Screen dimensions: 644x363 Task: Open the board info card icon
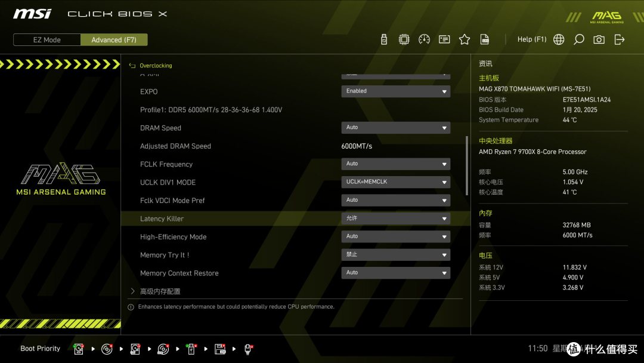coord(444,39)
